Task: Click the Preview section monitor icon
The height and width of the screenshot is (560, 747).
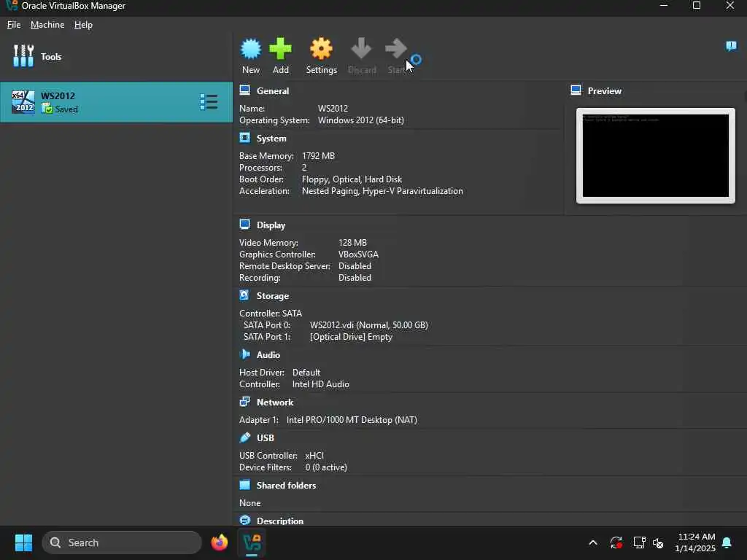Action: 576,90
